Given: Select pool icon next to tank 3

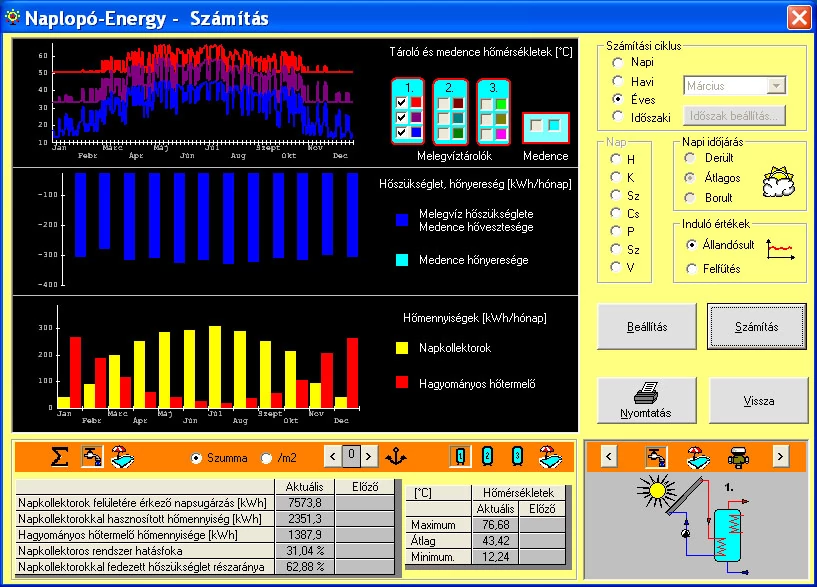Looking at the screenshot, I should pos(550,457).
